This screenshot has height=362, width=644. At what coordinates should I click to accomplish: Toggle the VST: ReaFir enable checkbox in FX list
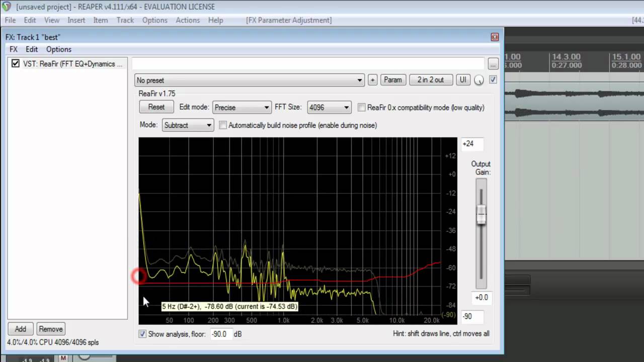coord(16,64)
